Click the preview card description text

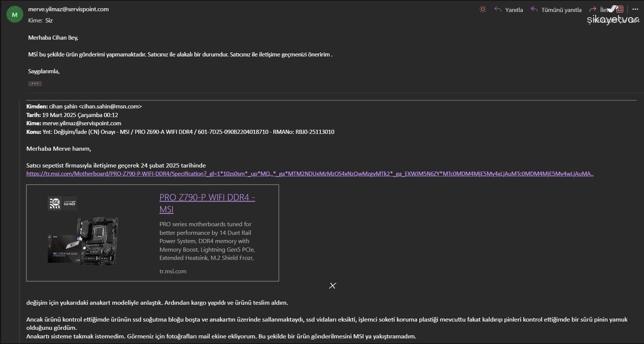207,241
